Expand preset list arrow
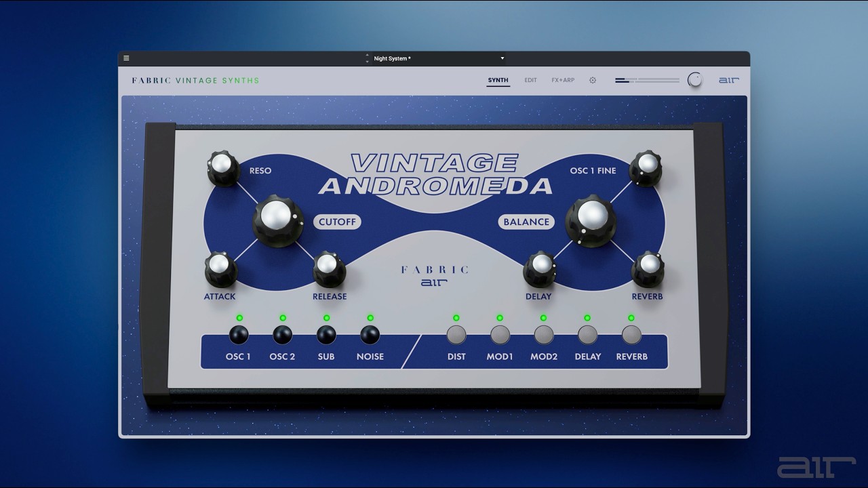Viewport: 868px width, 488px height. click(x=502, y=58)
